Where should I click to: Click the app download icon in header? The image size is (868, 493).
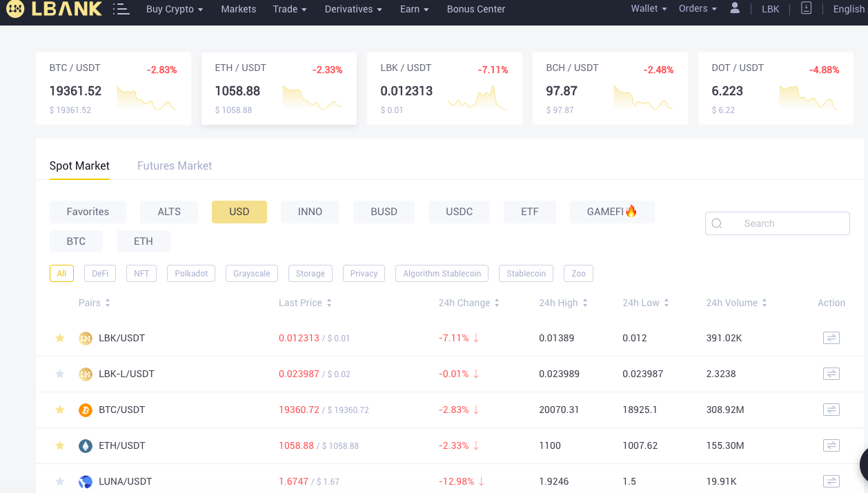coord(806,8)
